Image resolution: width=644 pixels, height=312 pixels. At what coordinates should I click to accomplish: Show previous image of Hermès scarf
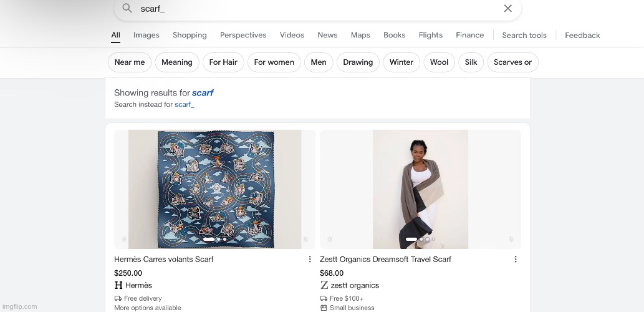click(x=124, y=239)
